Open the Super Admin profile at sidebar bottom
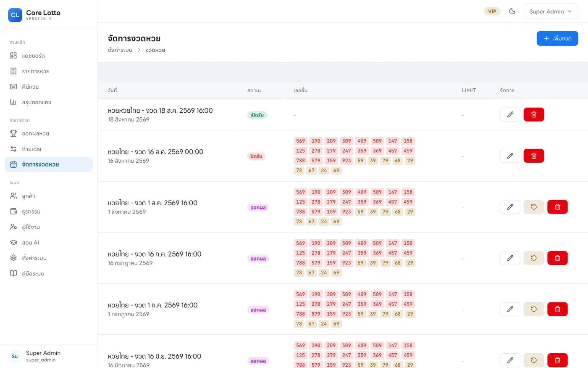 [49, 356]
